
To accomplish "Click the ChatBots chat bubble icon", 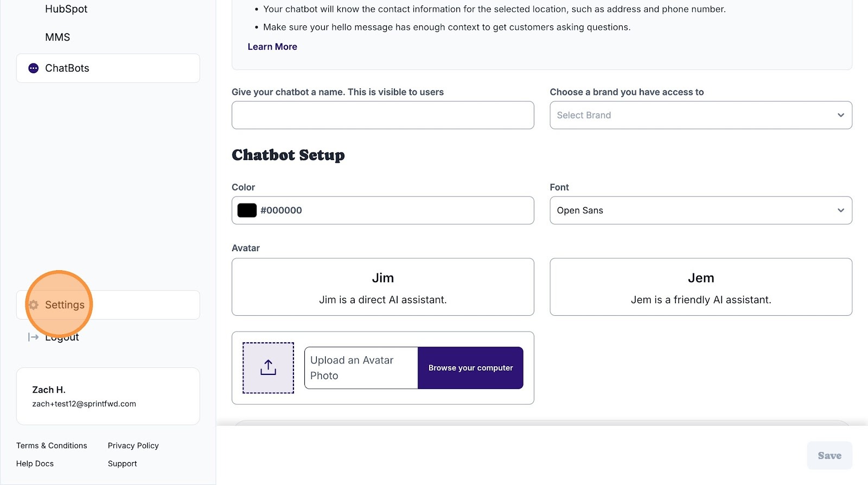I will 34,68.
